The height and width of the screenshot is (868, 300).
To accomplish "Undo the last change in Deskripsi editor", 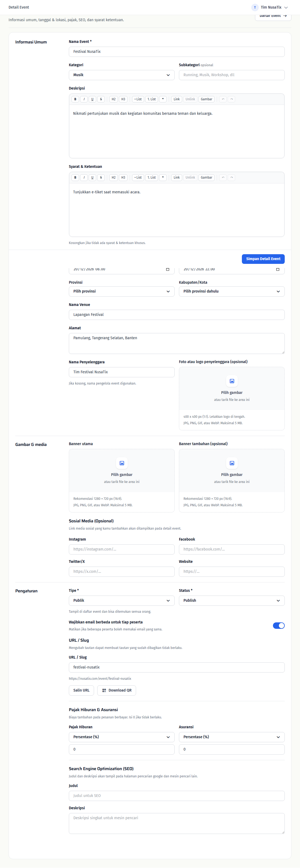I will pos(223,99).
